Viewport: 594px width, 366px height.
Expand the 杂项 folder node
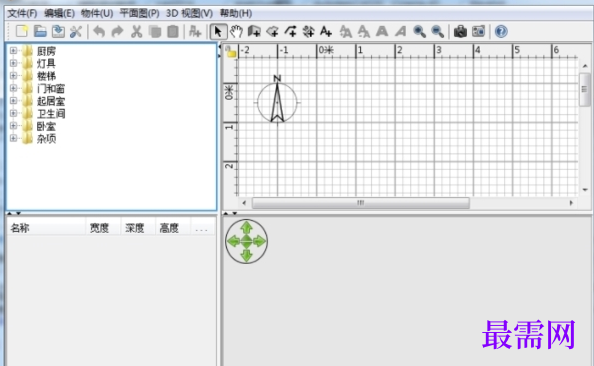(13, 138)
